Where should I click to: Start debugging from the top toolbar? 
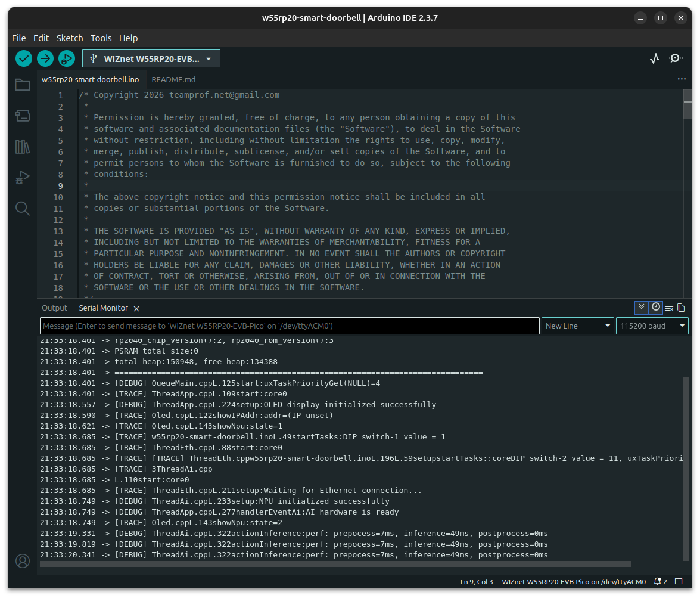click(67, 58)
